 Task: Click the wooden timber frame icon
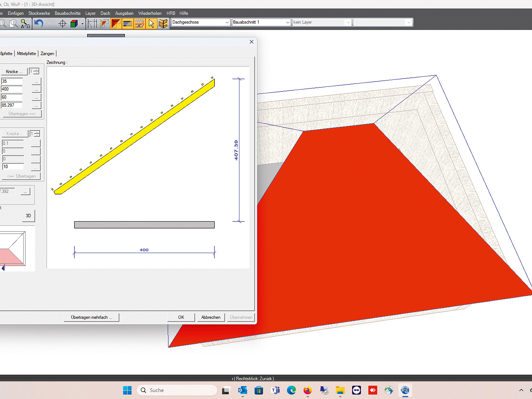163,23
